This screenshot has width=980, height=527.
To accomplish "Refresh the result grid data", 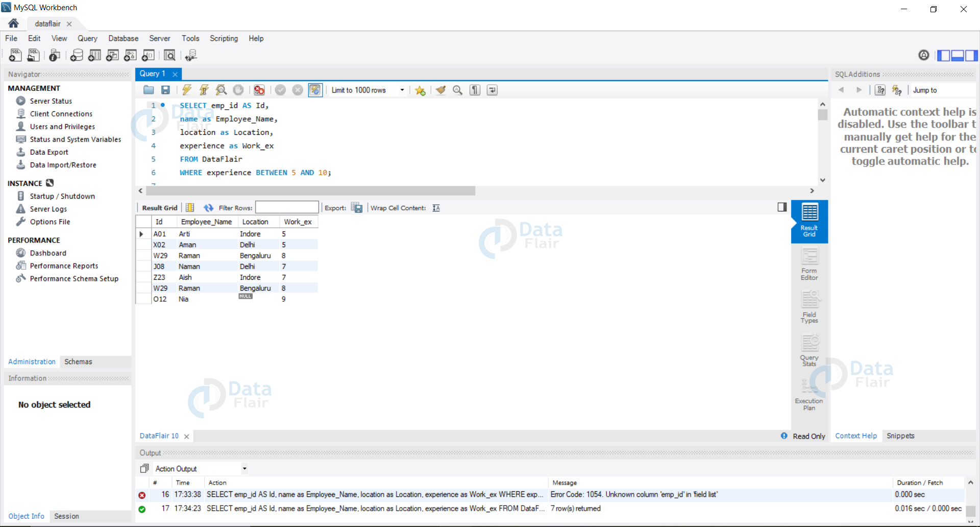I will [208, 208].
